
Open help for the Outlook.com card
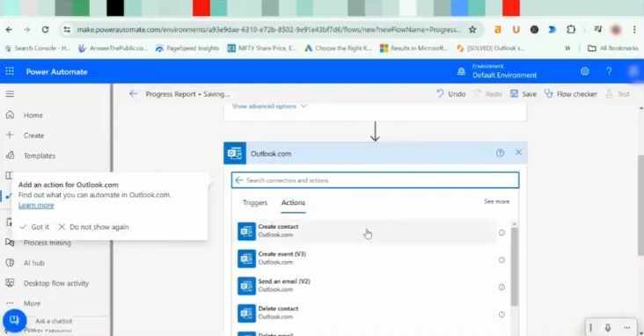[x=500, y=153]
